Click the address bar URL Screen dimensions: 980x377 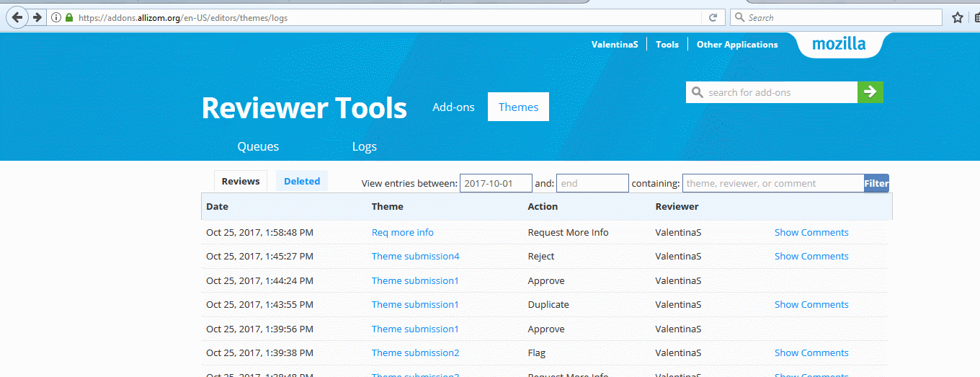[x=183, y=17]
